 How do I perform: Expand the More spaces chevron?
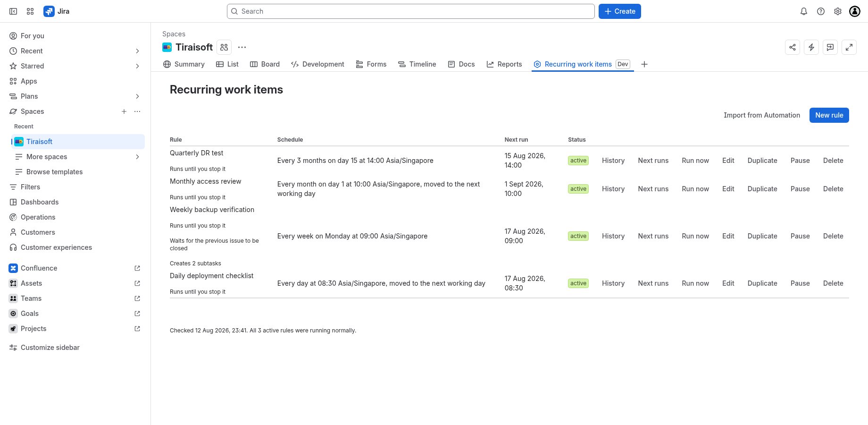point(137,157)
